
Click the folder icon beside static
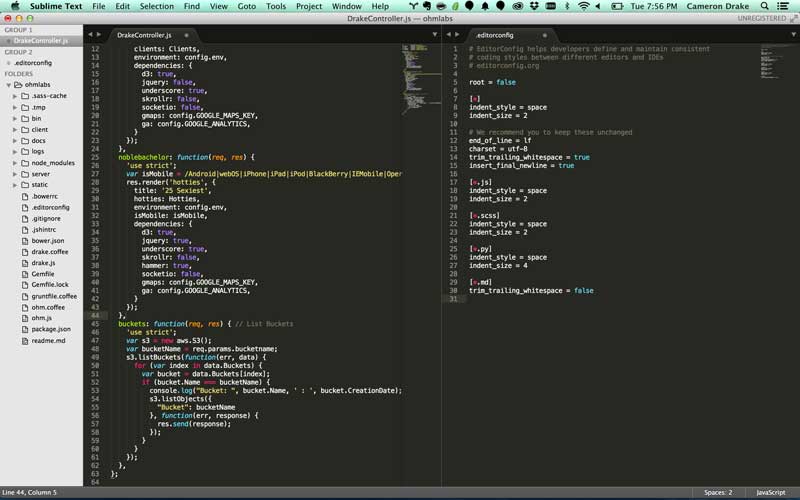(25, 185)
